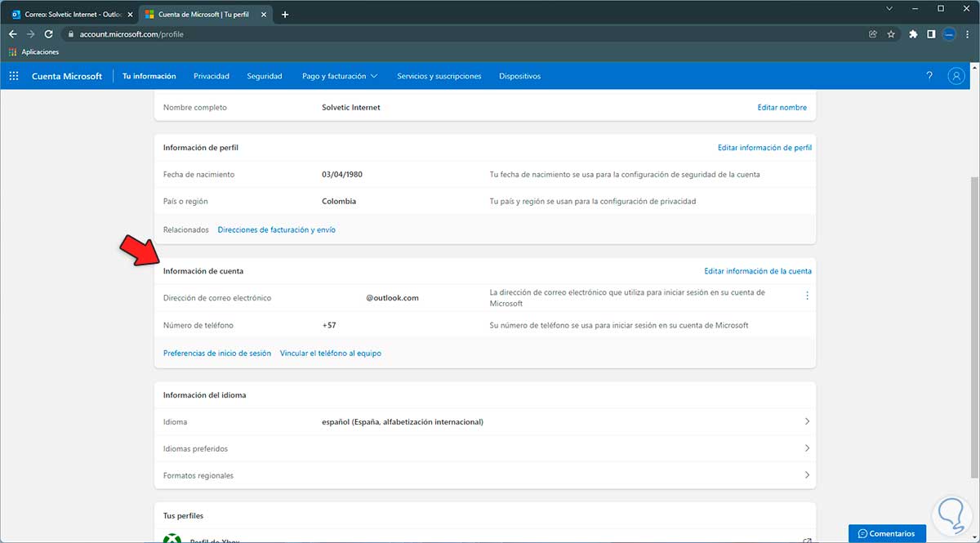
Task: Click Editar información de la cuenta link
Action: point(758,270)
